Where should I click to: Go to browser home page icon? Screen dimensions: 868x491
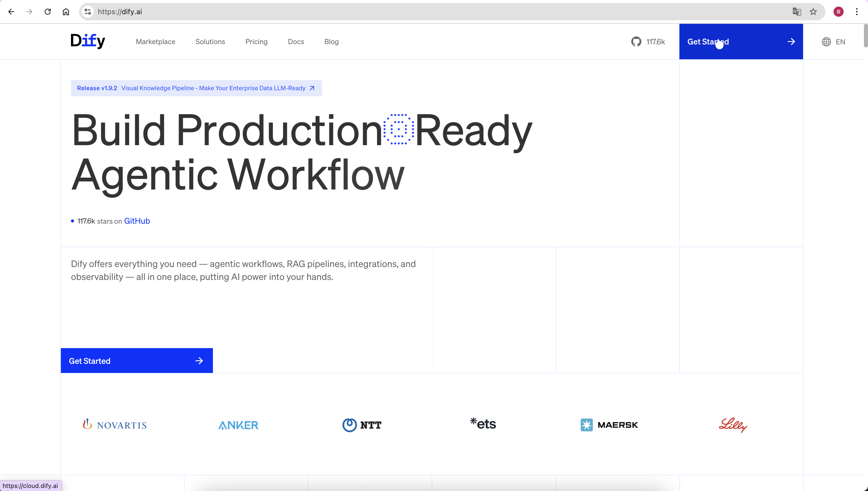coord(66,12)
